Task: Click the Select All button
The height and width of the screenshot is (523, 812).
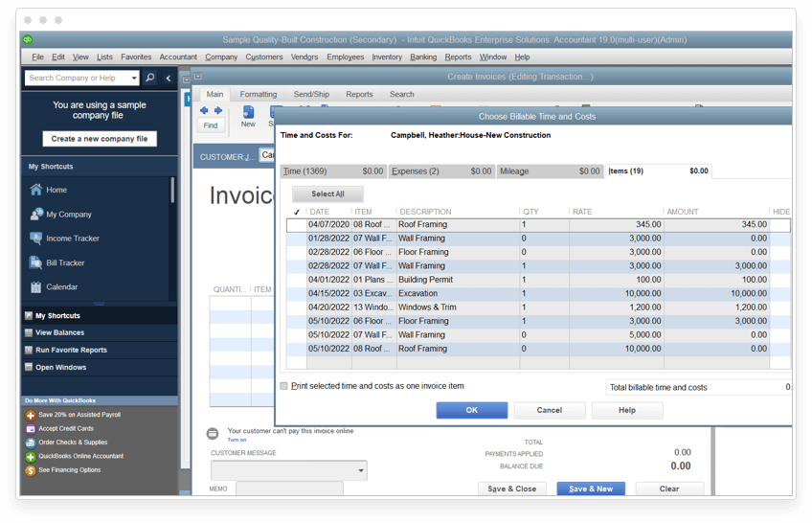Action: pos(327,193)
